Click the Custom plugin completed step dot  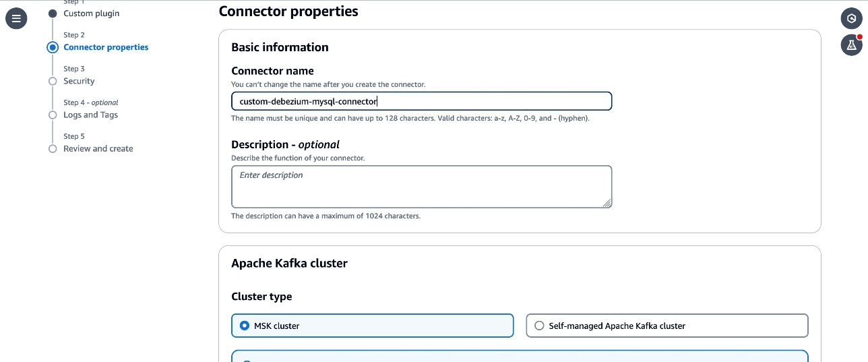[x=53, y=13]
